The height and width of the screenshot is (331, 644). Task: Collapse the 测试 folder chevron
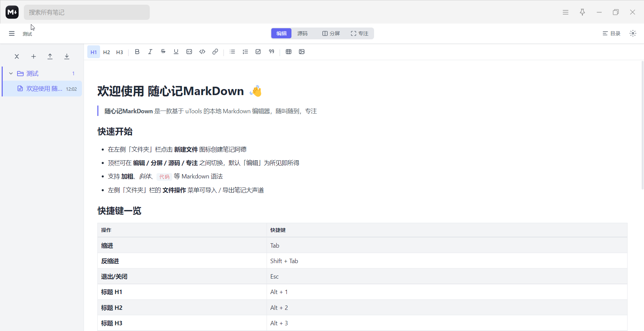[x=11, y=74]
